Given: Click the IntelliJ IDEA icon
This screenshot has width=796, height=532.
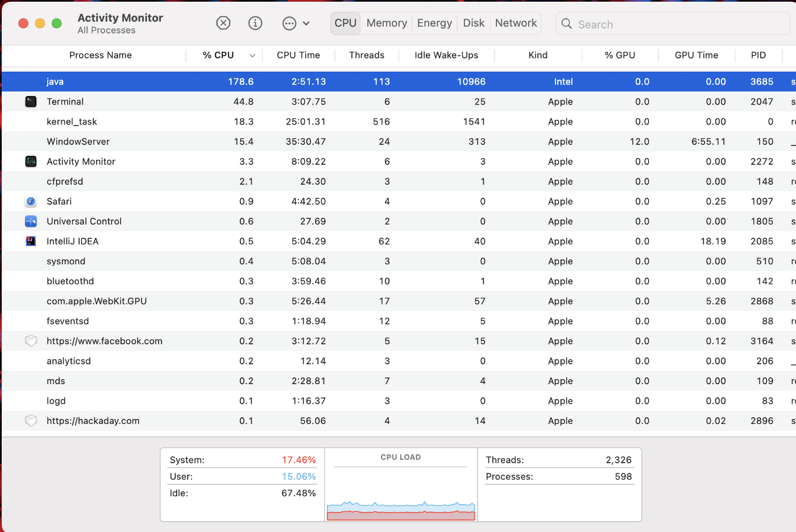Looking at the screenshot, I should coord(31,241).
